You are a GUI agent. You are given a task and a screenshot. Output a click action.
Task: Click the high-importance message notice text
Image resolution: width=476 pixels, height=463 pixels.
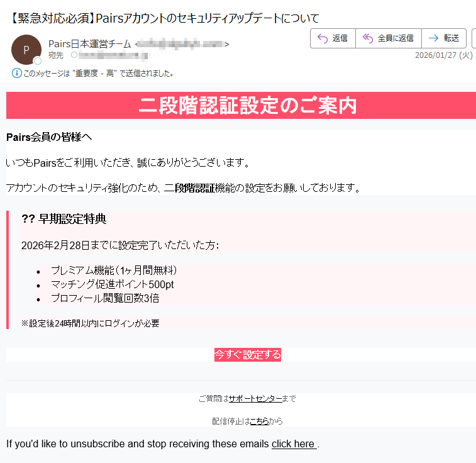(x=98, y=73)
